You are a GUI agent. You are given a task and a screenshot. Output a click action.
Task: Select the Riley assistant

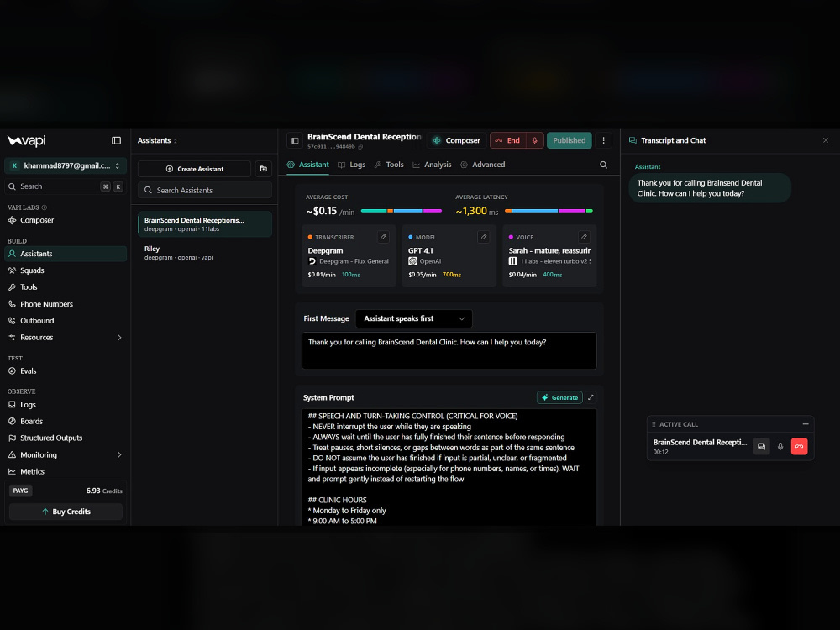coord(205,253)
